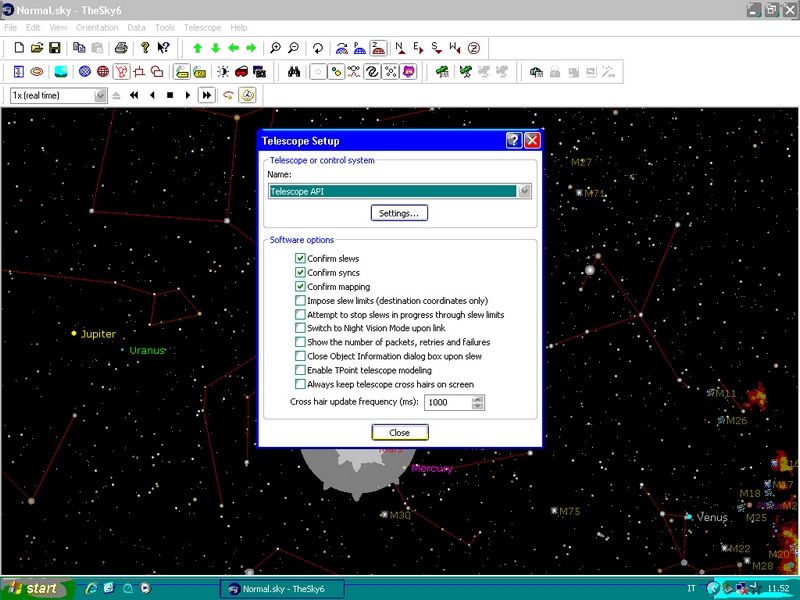Enable Impose slew limits checkbox
The width and height of the screenshot is (800, 600).
(300, 301)
